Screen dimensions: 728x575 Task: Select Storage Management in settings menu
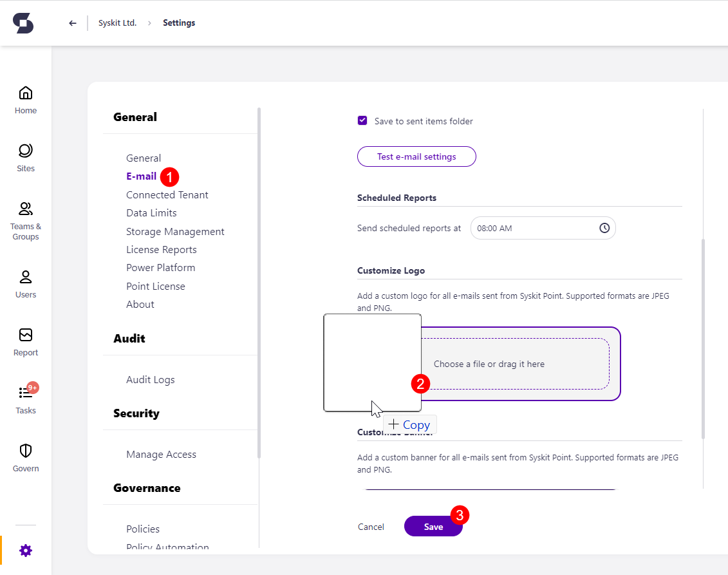click(x=175, y=231)
